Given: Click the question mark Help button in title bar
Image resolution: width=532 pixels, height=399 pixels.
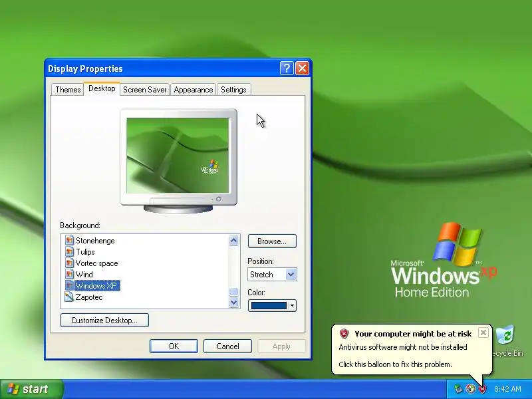Looking at the screenshot, I should [287, 68].
